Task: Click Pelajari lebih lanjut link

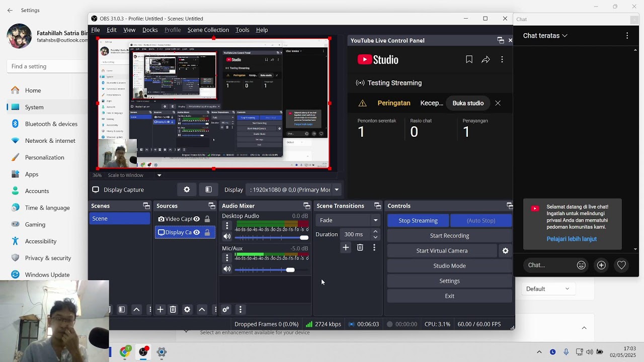Action: tap(572, 239)
